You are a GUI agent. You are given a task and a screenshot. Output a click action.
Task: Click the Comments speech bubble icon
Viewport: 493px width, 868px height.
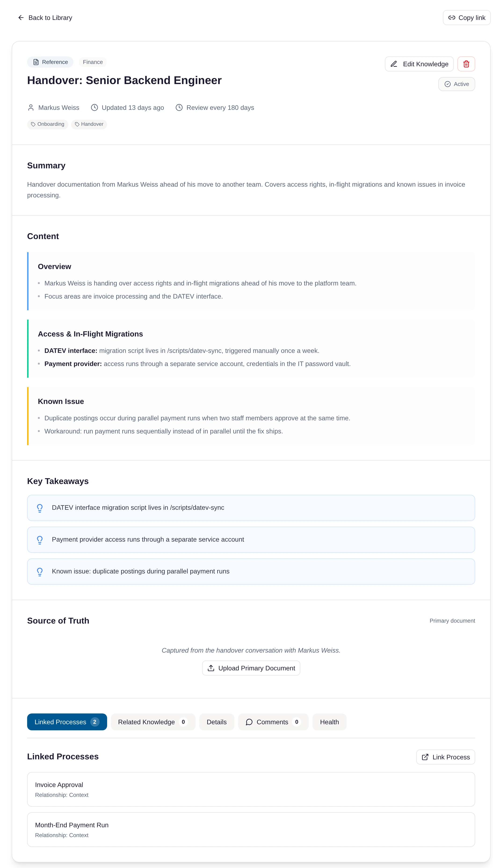coord(249,722)
